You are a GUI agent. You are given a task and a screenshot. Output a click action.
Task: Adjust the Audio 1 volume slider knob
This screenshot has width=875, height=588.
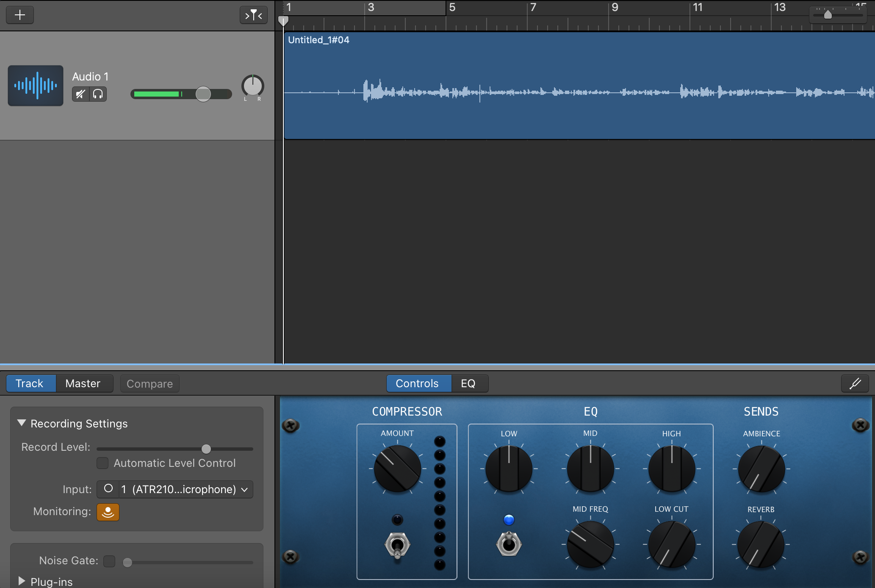coord(203,94)
